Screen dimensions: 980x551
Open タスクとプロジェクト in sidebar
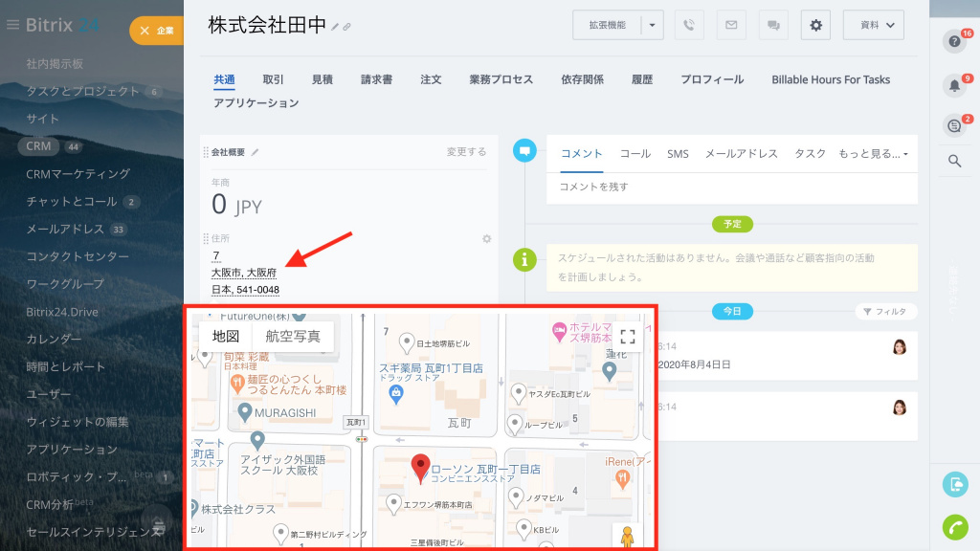coord(82,91)
